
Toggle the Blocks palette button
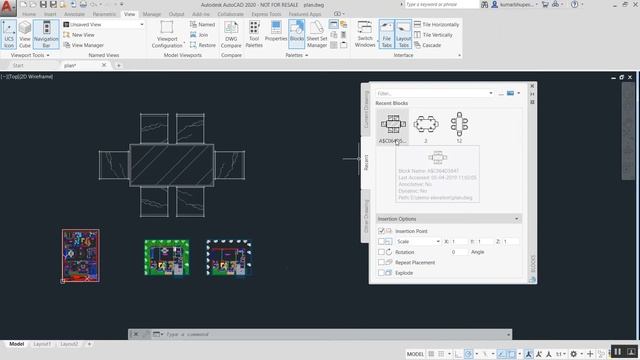(297, 34)
